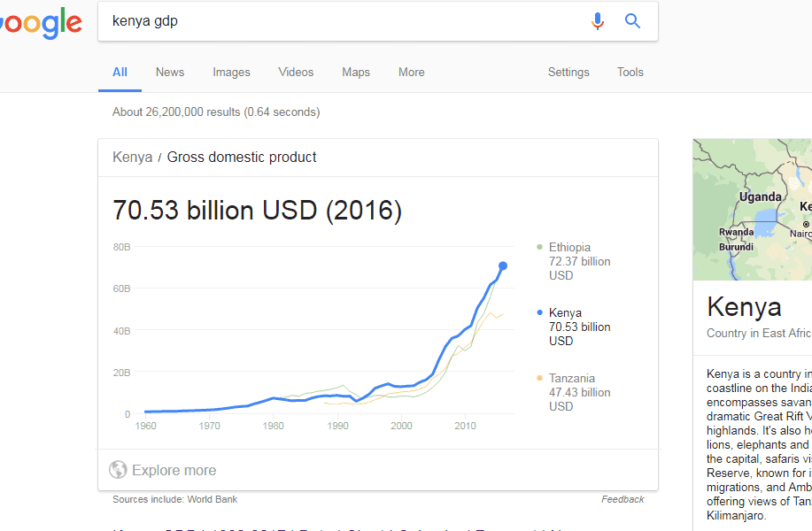Image resolution: width=812 pixels, height=531 pixels.
Task: Click the voice search microphone icon
Action: click(x=598, y=21)
